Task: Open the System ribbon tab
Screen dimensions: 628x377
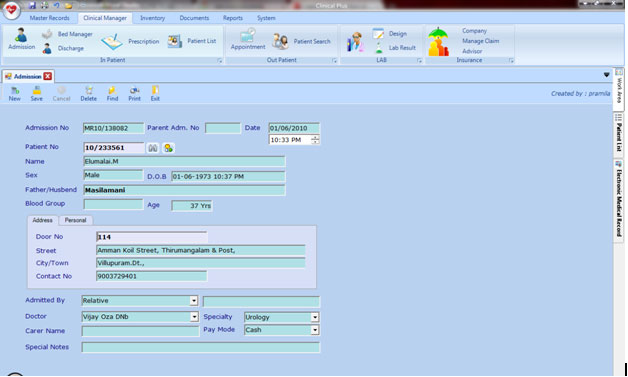Action: coord(266,18)
